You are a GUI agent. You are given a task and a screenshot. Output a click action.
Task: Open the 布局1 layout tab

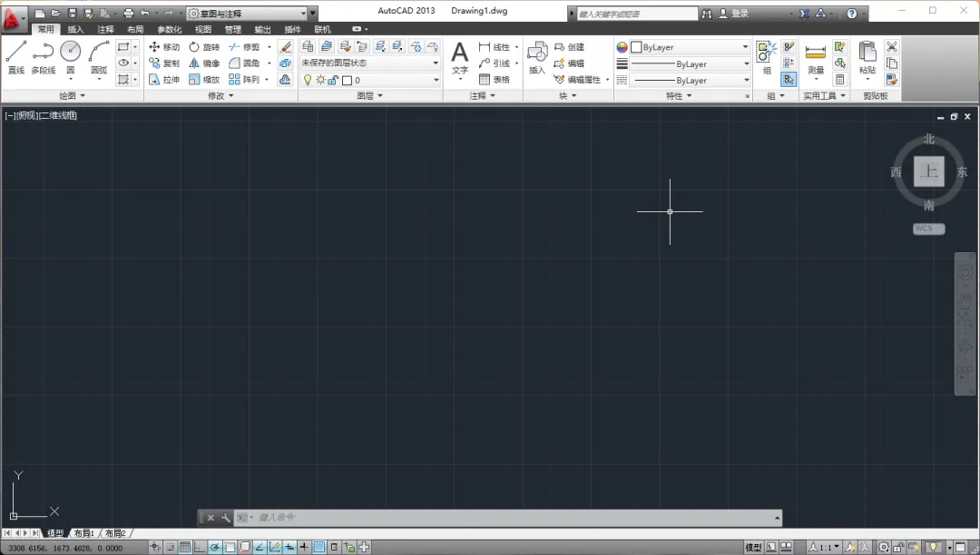pyautogui.click(x=83, y=533)
